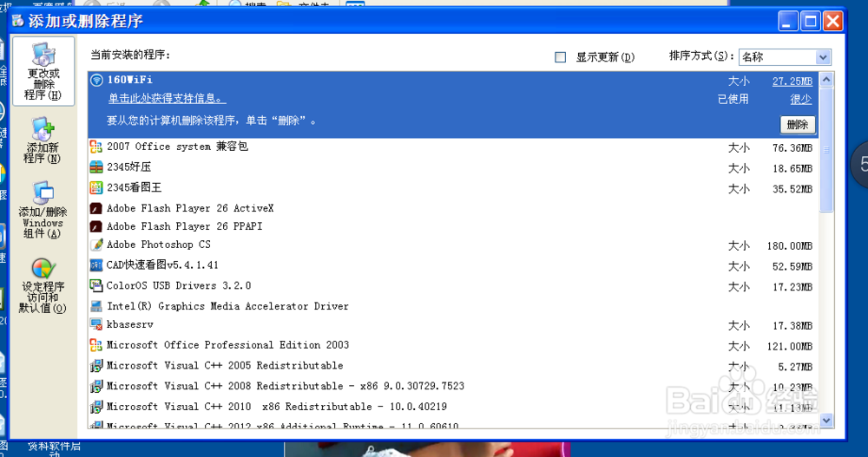Click the scrollbar up arrow
Viewport: 868px width, 457px height.
(826, 80)
